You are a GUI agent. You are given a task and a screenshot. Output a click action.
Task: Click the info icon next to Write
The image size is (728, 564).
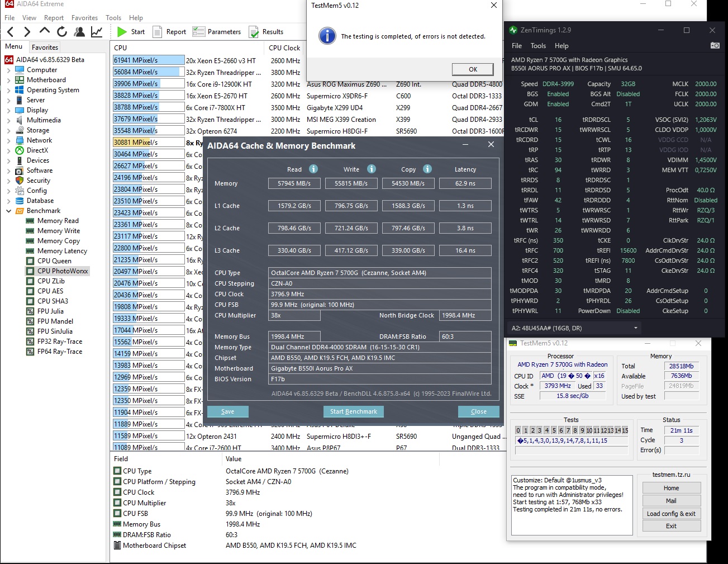[x=372, y=169]
